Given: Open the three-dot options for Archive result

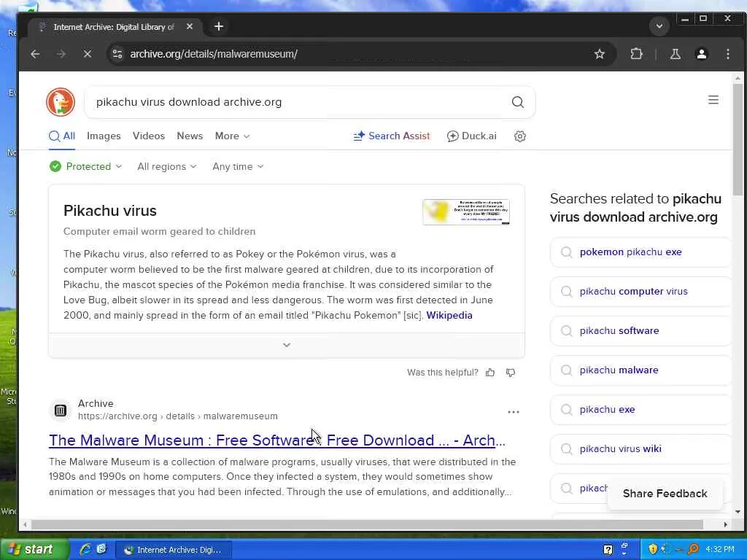Looking at the screenshot, I should (x=513, y=412).
